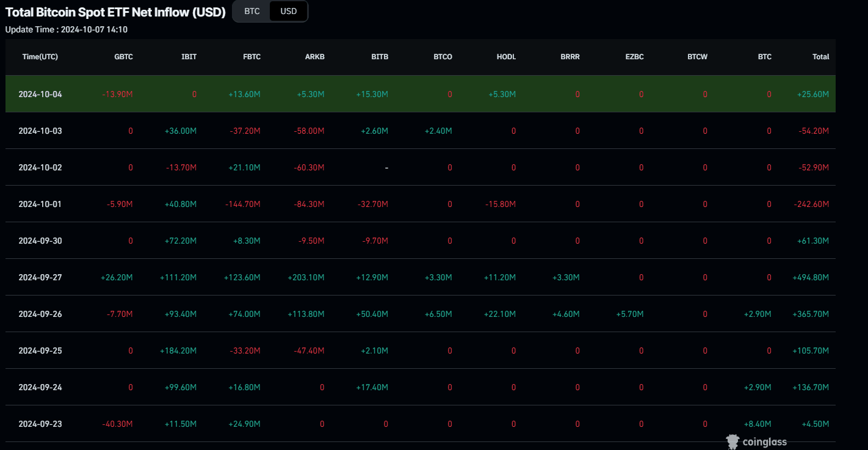
Task: Select the ARKB column header
Action: [314, 57]
